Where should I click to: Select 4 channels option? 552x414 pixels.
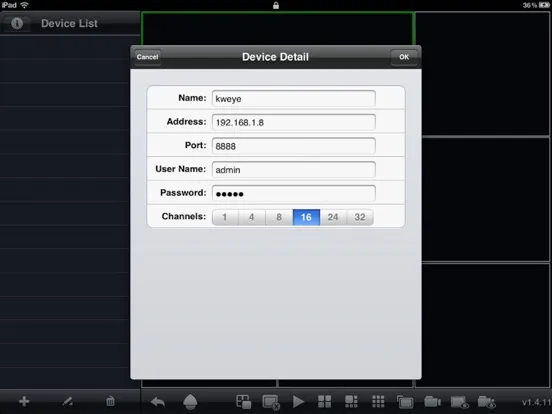252,217
